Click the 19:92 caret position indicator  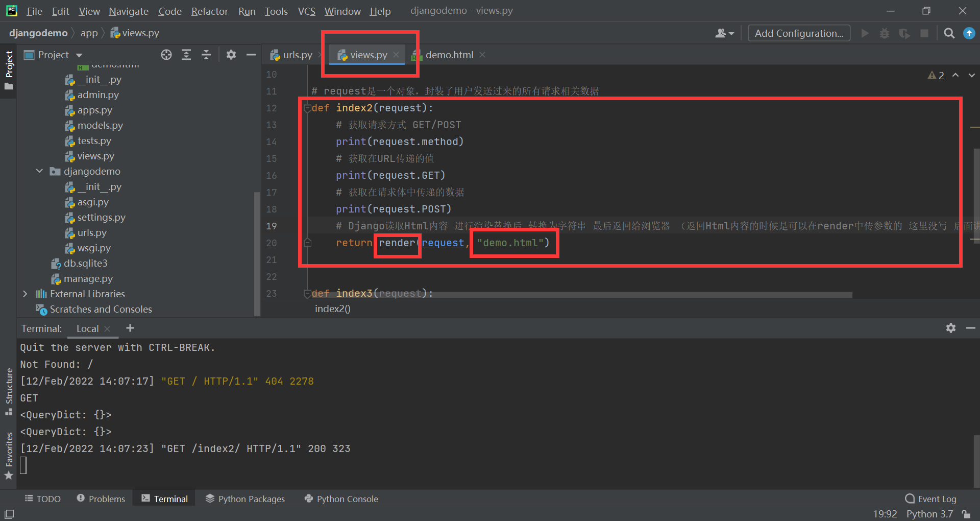pyautogui.click(x=885, y=514)
